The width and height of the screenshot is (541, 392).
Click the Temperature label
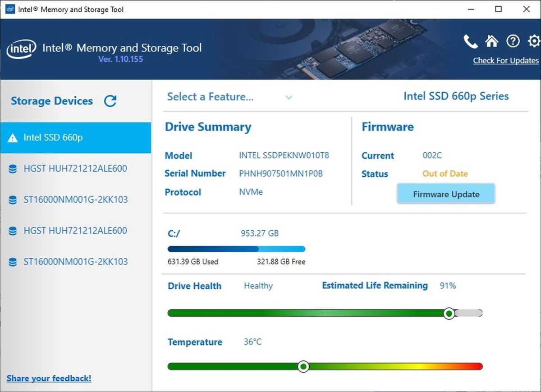click(195, 342)
